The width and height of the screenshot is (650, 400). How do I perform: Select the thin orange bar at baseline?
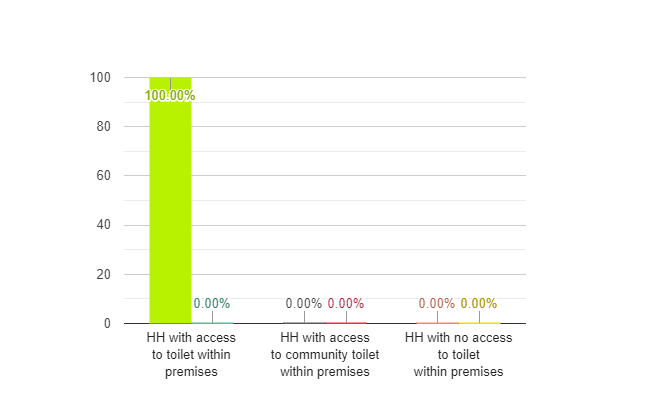[437, 322]
